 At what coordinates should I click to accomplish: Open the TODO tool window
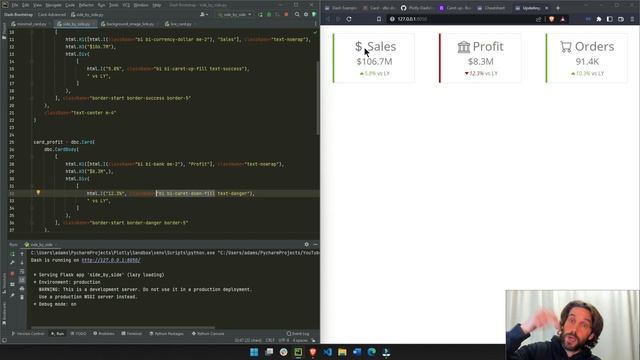(x=78, y=334)
